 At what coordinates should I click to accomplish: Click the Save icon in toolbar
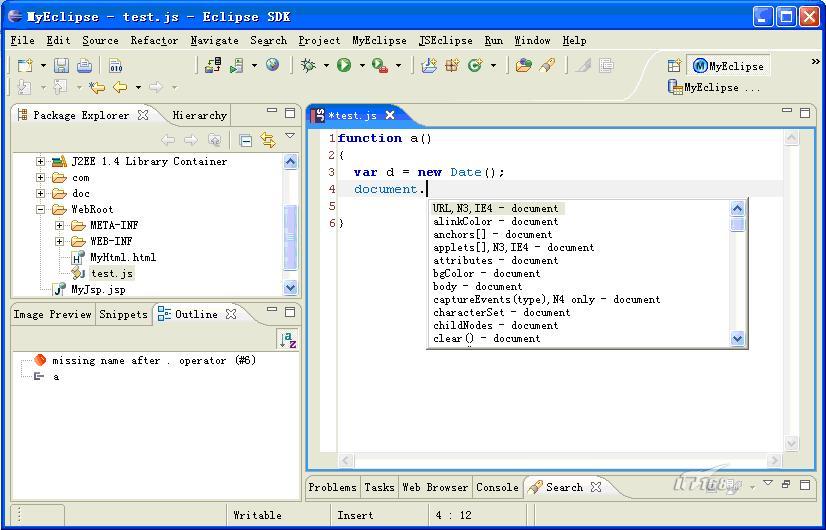[x=61, y=66]
